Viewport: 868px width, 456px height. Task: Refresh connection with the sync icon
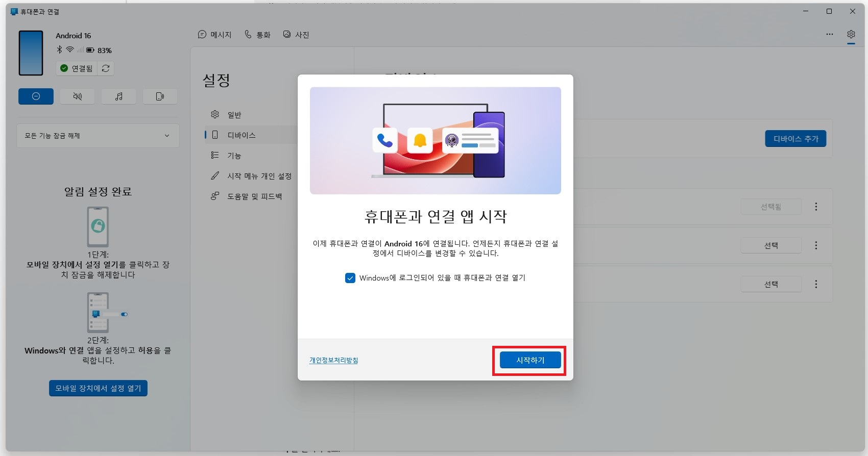[106, 68]
